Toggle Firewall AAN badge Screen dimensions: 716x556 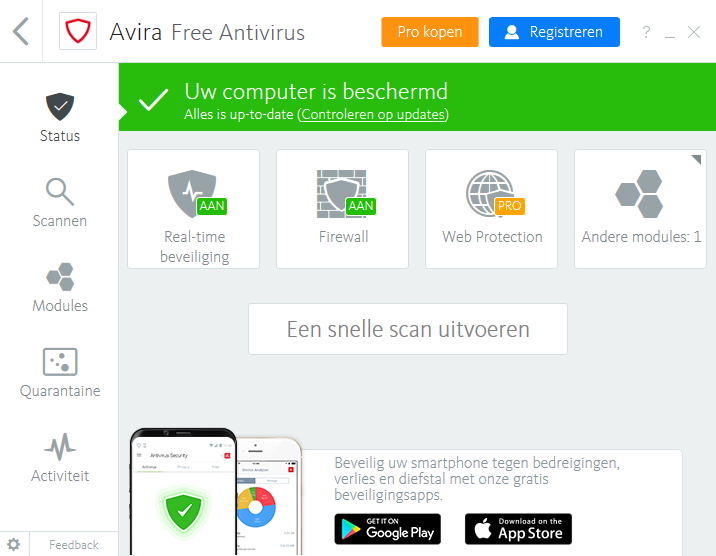point(361,206)
